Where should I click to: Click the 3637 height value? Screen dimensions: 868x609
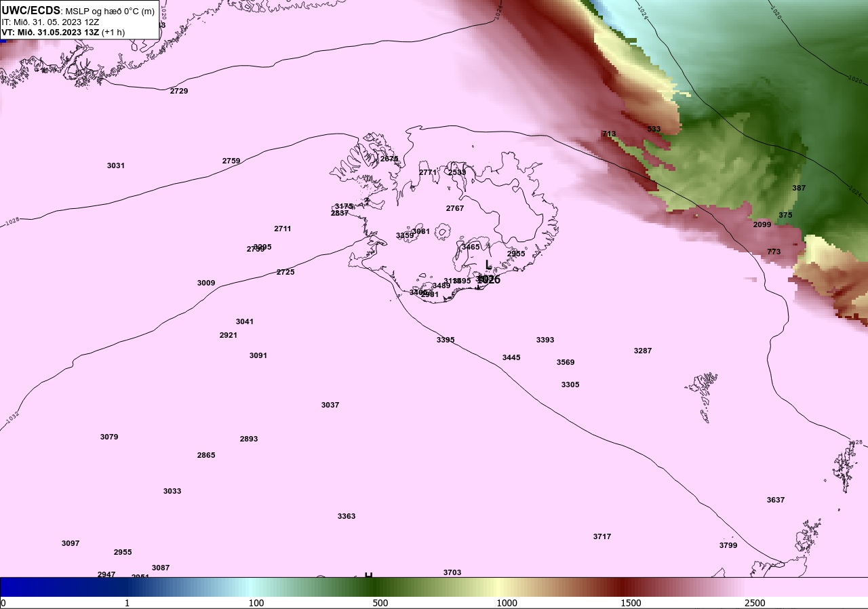coord(776,500)
